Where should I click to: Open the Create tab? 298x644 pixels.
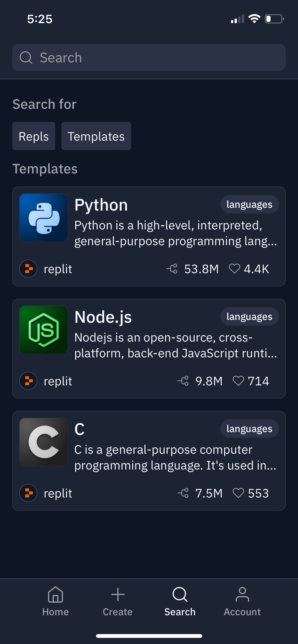click(x=118, y=602)
